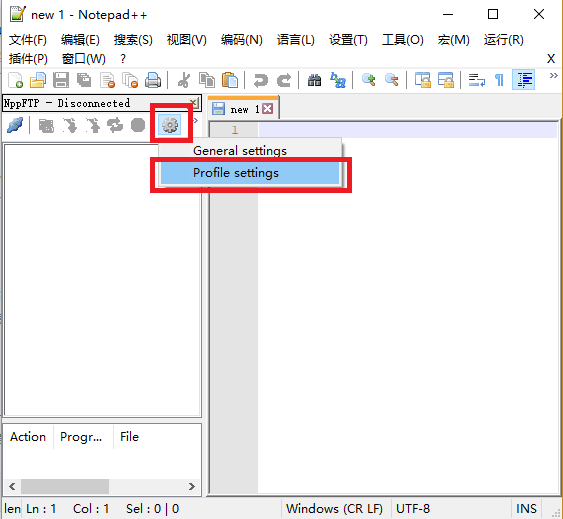Choose General settings from menu
563x519 pixels.
[x=250, y=150]
